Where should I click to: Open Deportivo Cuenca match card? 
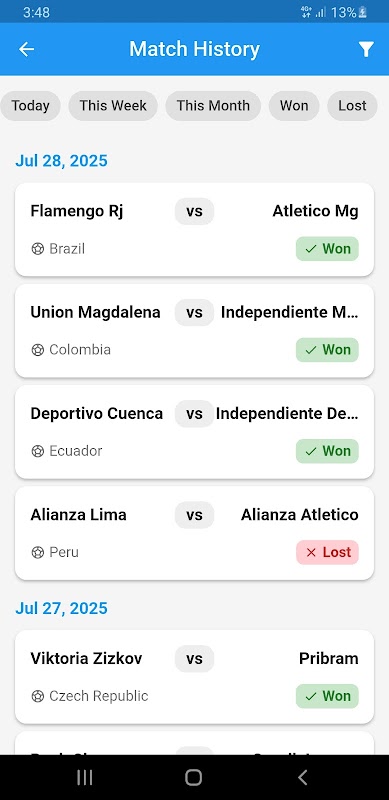(194, 432)
